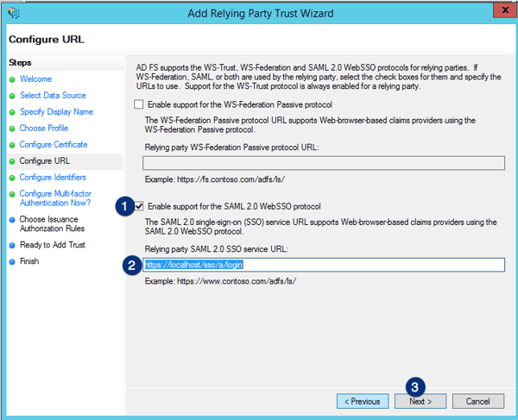Click the green bullet beside Configure Identifiers
Image resolution: width=518 pixels, height=420 pixels.
click(12, 178)
